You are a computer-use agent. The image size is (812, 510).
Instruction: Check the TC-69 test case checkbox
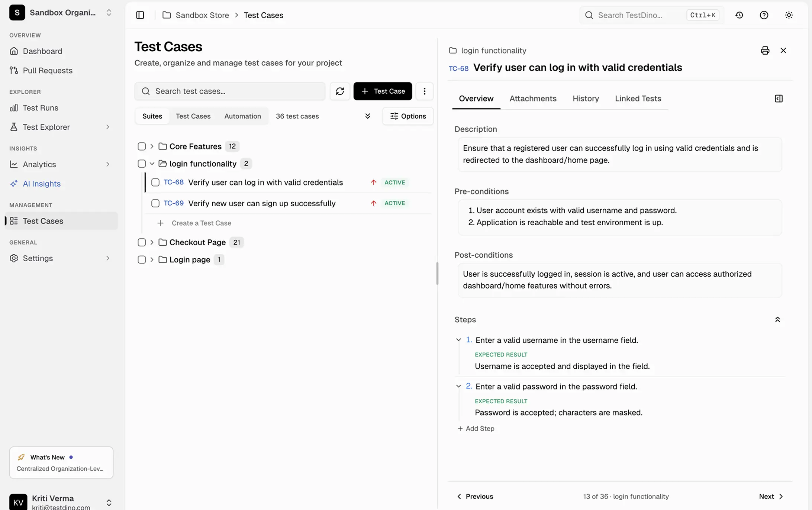155,203
